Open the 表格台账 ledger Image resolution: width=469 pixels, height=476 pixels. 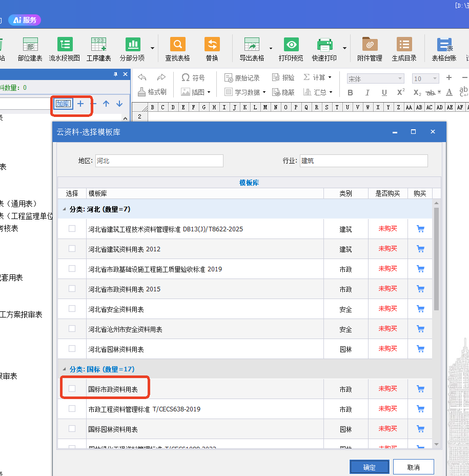[x=444, y=49]
